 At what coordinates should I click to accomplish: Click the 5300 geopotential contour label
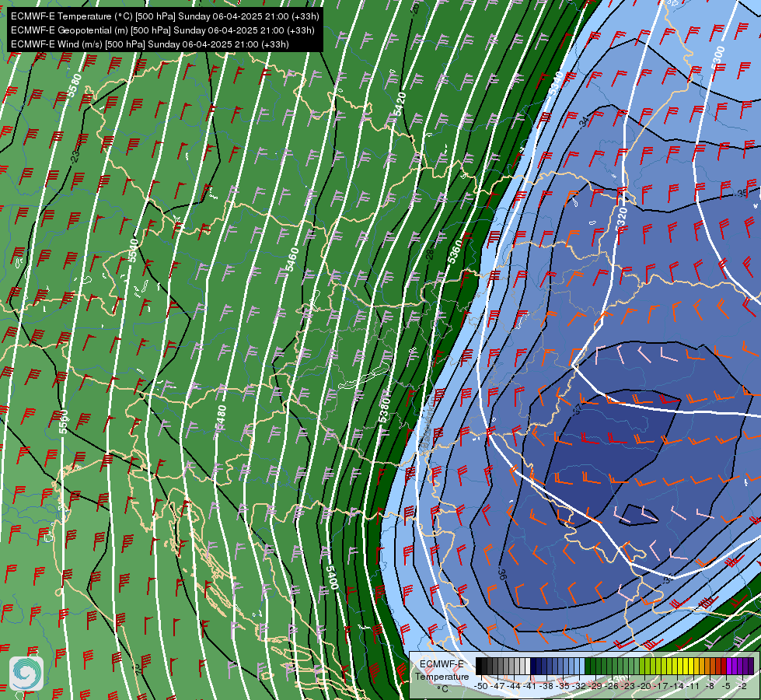click(x=717, y=58)
